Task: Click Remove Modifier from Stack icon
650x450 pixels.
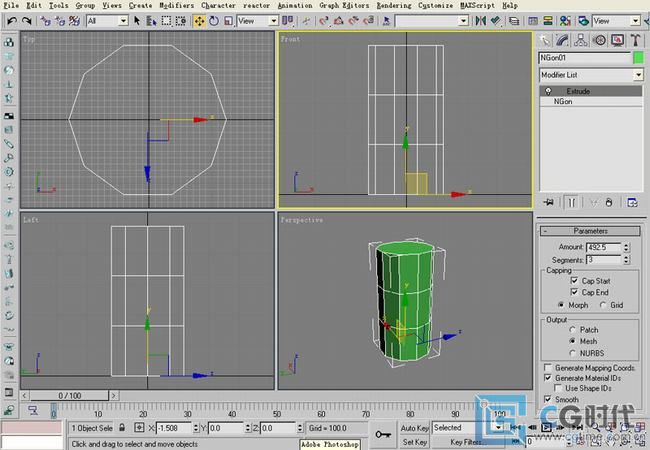Action: point(609,202)
